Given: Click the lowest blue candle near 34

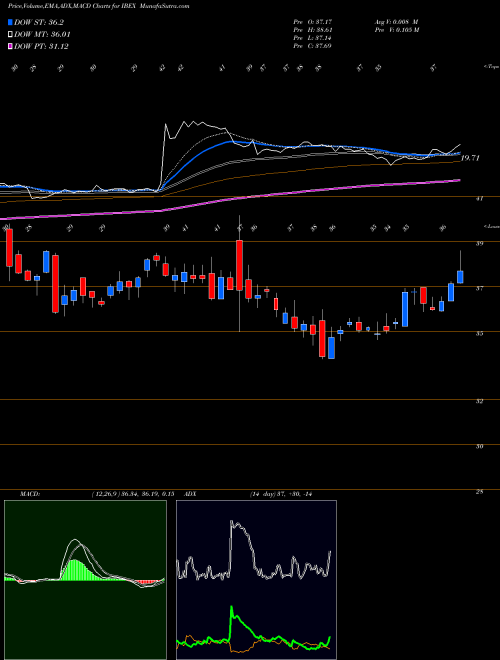Looking at the screenshot, I should pyautogui.click(x=332, y=348).
